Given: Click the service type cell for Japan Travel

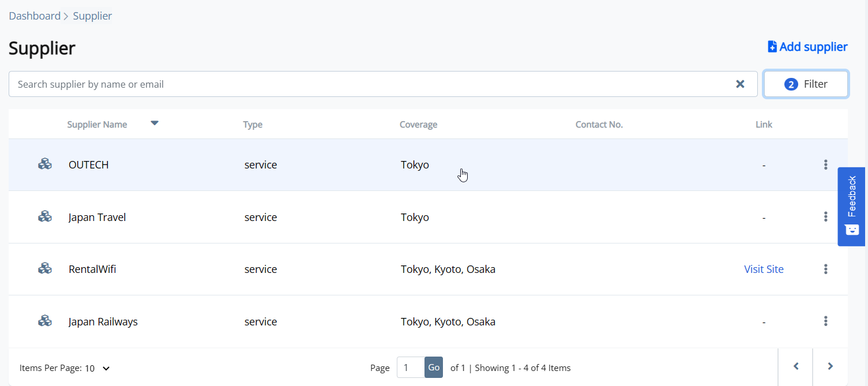Looking at the screenshot, I should tap(261, 218).
